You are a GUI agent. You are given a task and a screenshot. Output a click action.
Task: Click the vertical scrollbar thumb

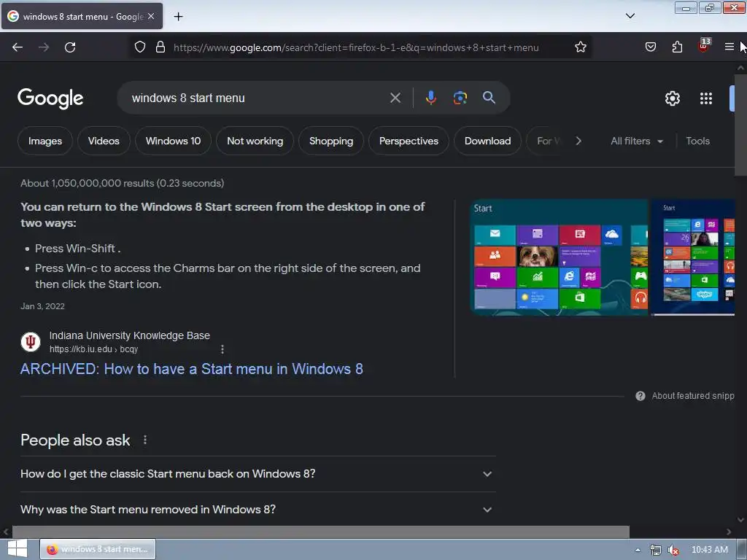pos(740,125)
